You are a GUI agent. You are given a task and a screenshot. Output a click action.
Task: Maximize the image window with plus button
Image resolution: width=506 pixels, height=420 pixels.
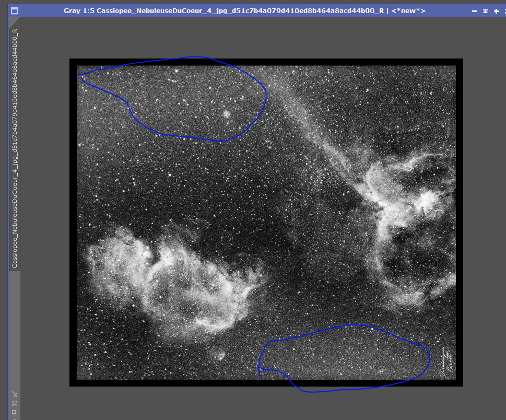click(496, 11)
